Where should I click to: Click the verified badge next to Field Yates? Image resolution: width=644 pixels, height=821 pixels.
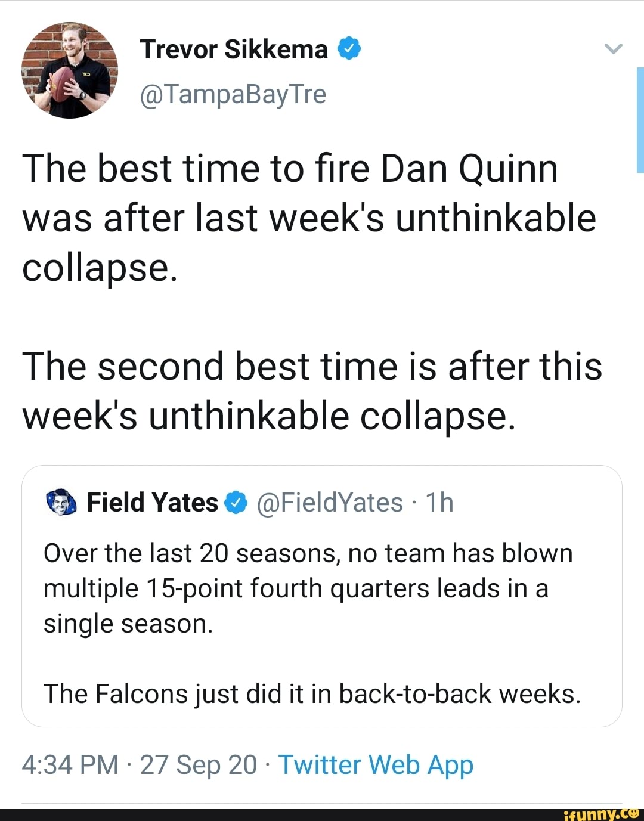[236, 503]
